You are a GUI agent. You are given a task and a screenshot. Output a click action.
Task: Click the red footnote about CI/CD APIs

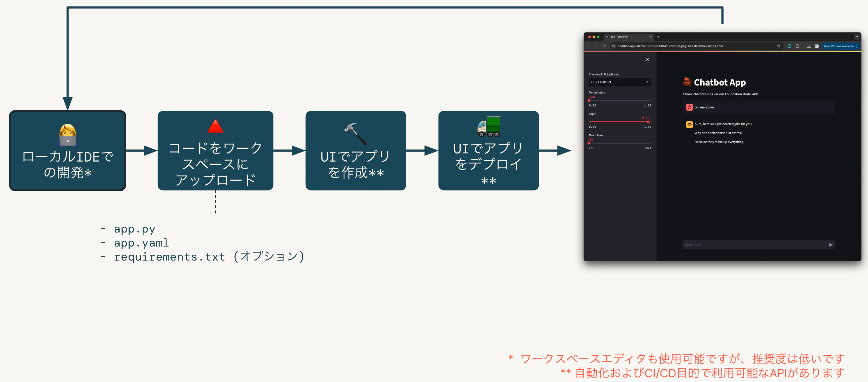point(703,373)
